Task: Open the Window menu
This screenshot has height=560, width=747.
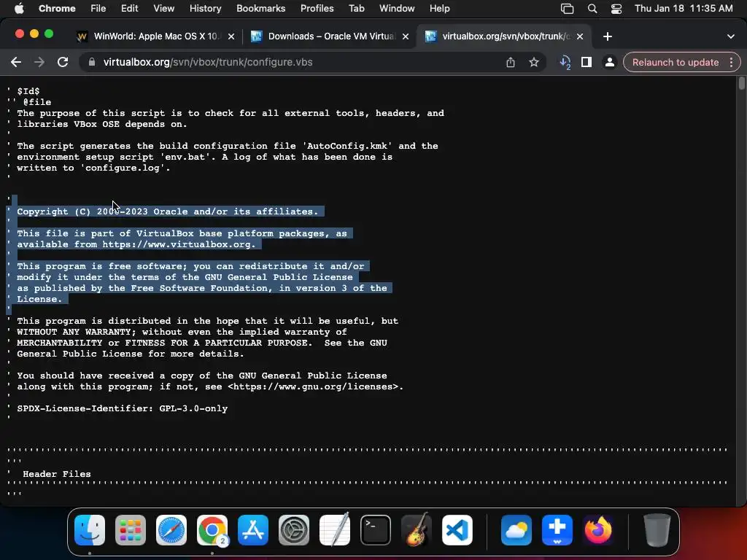Action: point(397,8)
